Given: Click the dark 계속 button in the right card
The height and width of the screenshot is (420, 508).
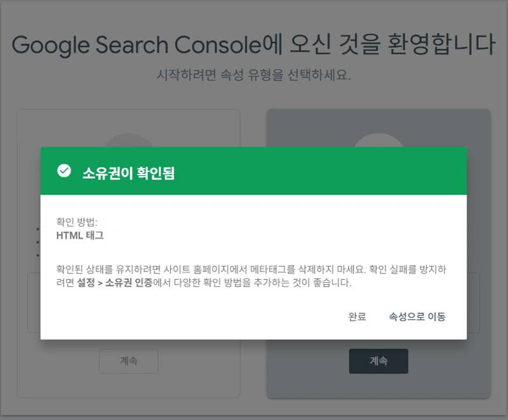Looking at the screenshot, I should pos(378,361).
